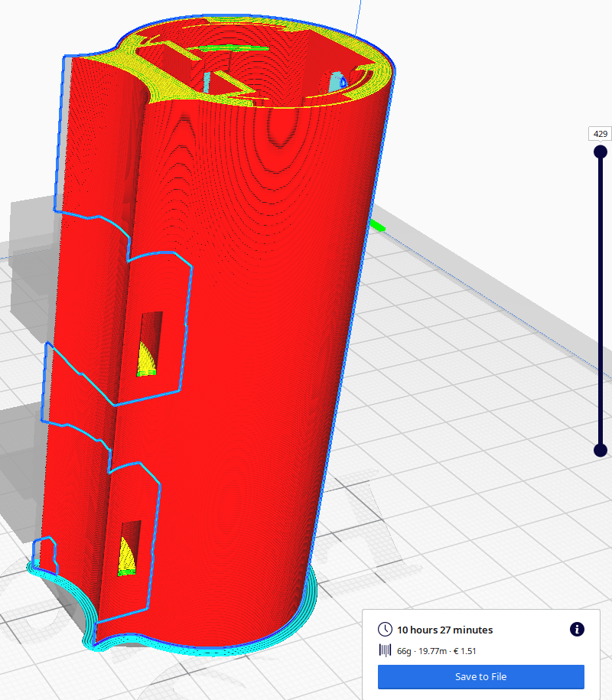Click the layer number box showing 429
This screenshot has height=700, width=612.
[x=600, y=134]
